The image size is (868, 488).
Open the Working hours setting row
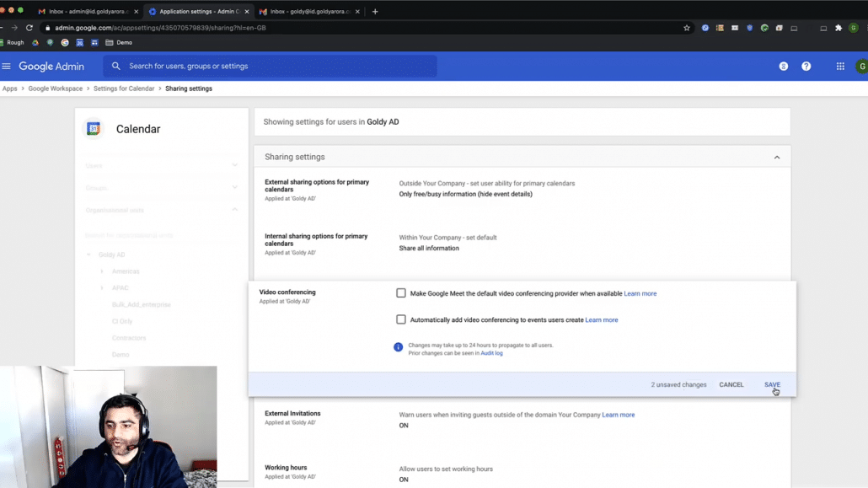[x=522, y=472]
